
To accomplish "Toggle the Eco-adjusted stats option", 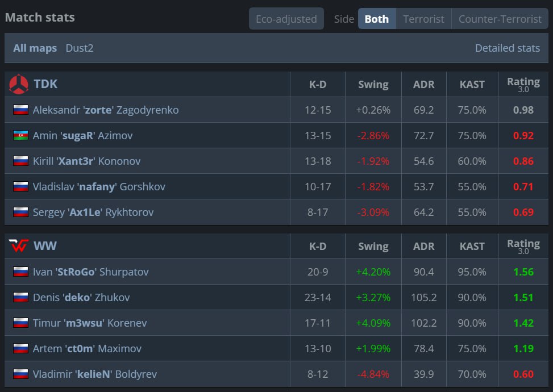I will tap(286, 19).
